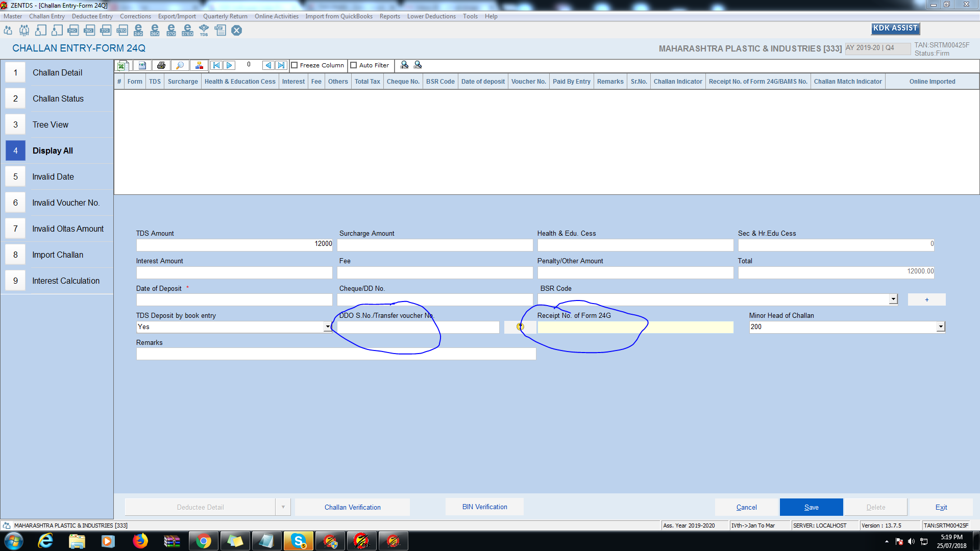This screenshot has width=980, height=551.
Task: Expand TDS Deposit by book entry dropdown
Action: [x=327, y=327]
